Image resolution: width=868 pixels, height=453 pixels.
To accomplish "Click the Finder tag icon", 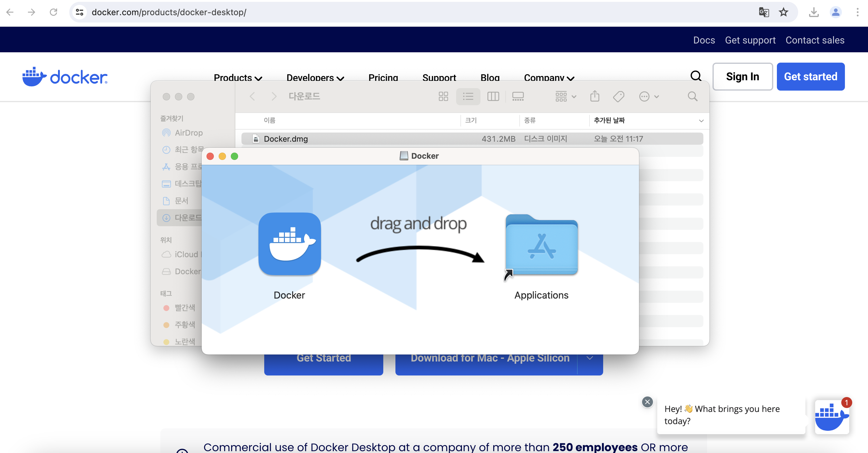I will click(x=618, y=96).
